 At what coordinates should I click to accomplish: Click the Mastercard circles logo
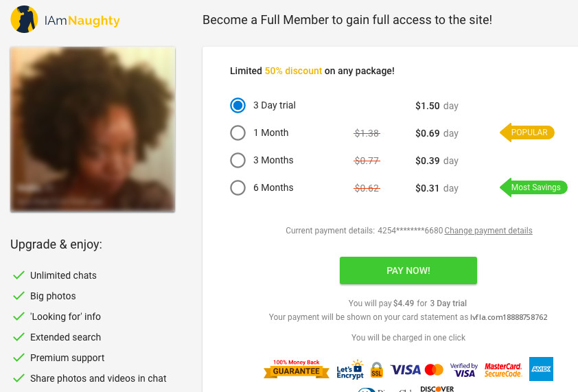pyautogui.click(x=434, y=369)
